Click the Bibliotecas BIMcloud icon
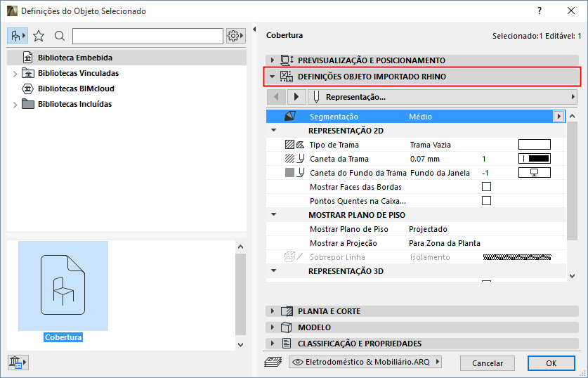Image resolution: width=588 pixels, height=378 pixels. [x=28, y=89]
